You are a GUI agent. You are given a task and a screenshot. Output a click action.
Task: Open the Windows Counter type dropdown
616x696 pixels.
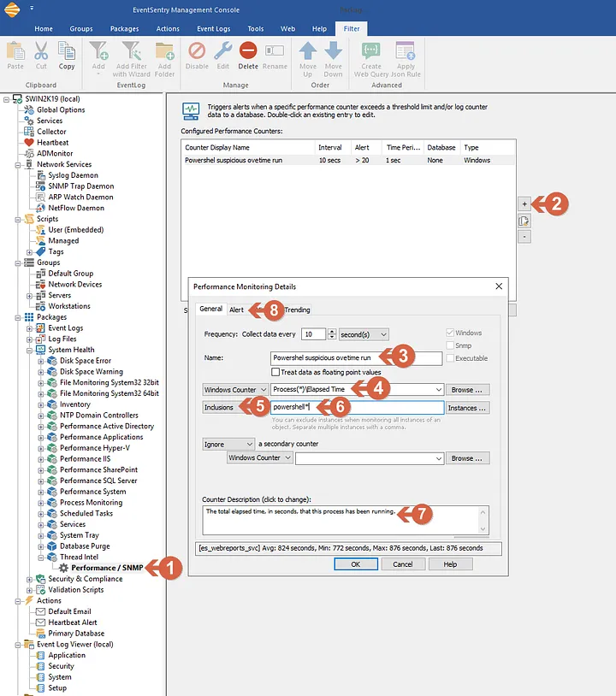pyautogui.click(x=235, y=389)
